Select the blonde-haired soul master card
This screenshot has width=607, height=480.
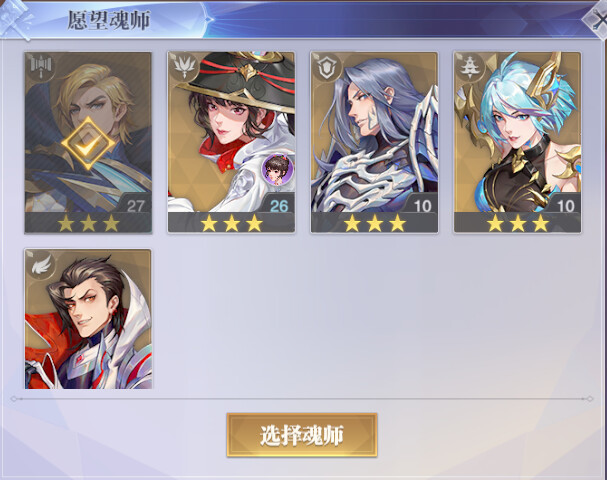[x=88, y=143]
